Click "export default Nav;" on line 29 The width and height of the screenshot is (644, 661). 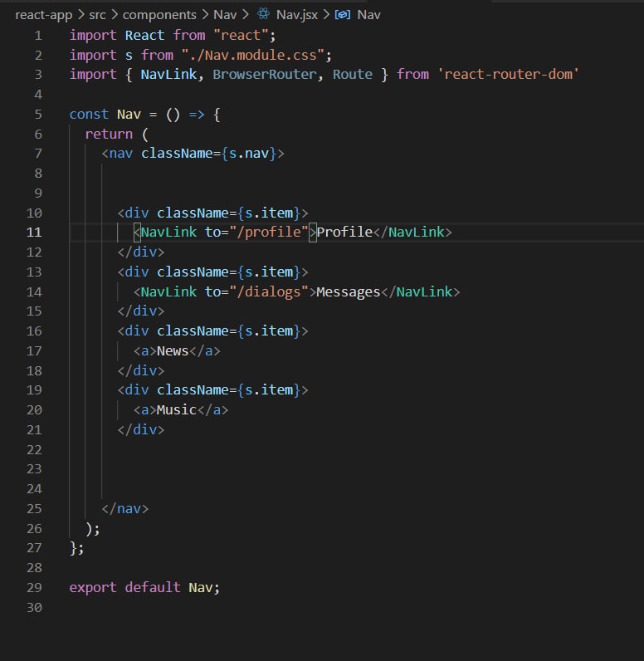pyautogui.click(x=144, y=587)
